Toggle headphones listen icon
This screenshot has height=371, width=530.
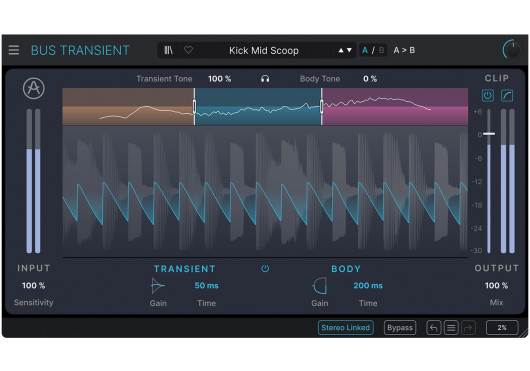pyautogui.click(x=265, y=79)
